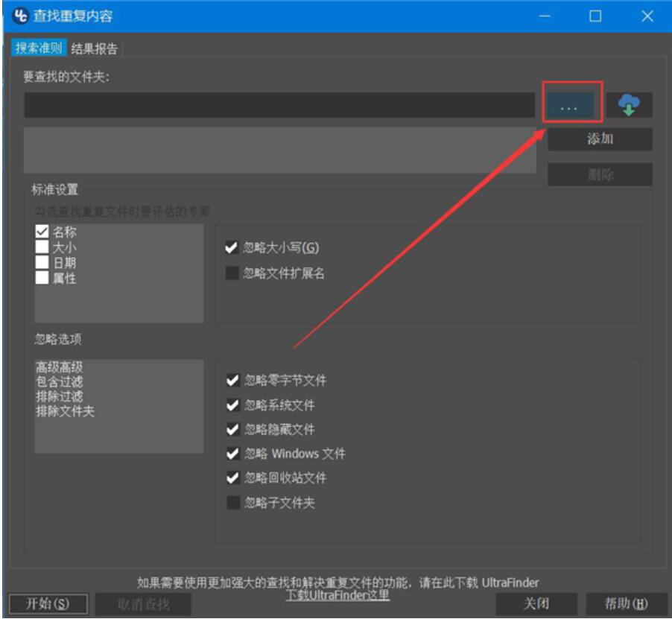Select 包含过滤 in ignore options list
Image resolution: width=672 pixels, height=619 pixels.
point(59,381)
